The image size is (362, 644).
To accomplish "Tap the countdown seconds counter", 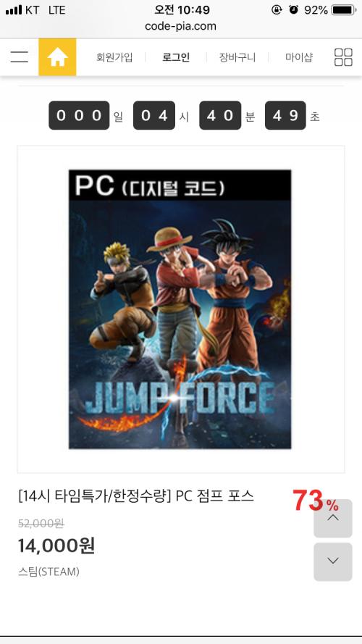I will click(285, 115).
